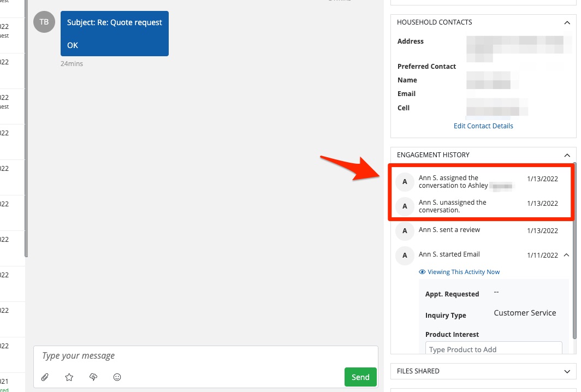The height and width of the screenshot is (392, 581).
Task: Click the 'Type Product to Add' field
Action: coord(494,349)
